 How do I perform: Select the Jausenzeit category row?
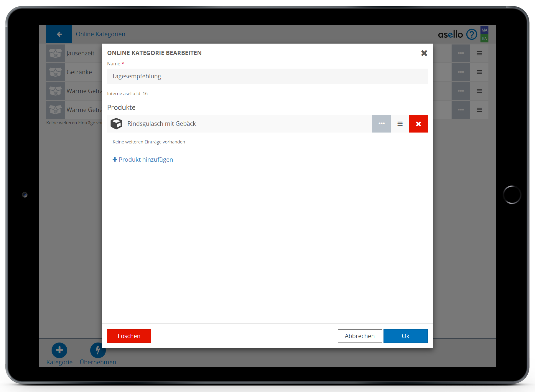point(80,53)
